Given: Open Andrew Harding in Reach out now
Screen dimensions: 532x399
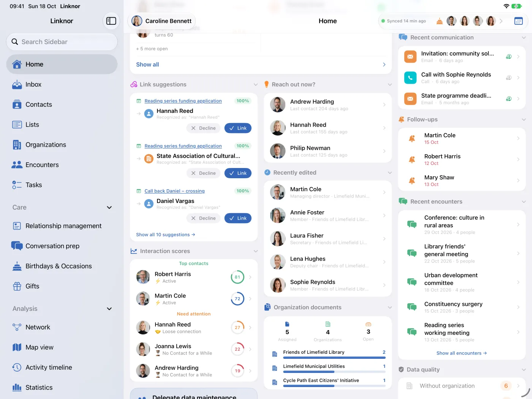Looking at the screenshot, I should (x=328, y=105).
